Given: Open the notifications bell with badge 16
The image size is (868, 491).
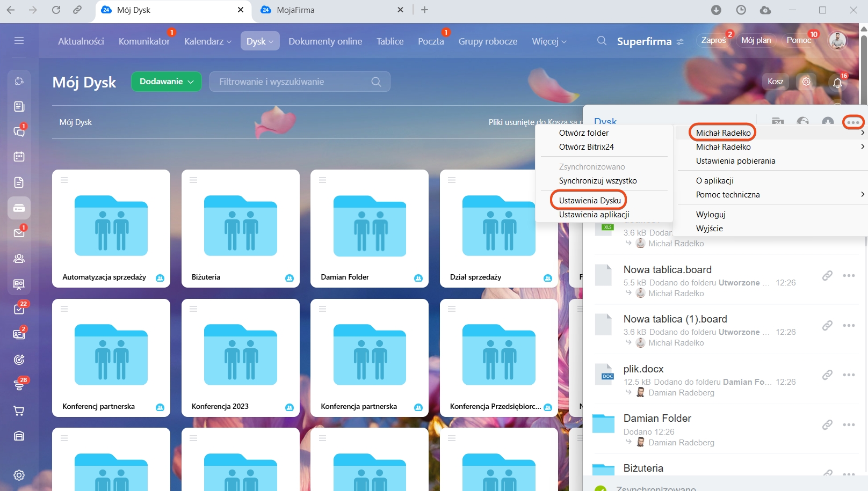Looking at the screenshot, I should 837,82.
